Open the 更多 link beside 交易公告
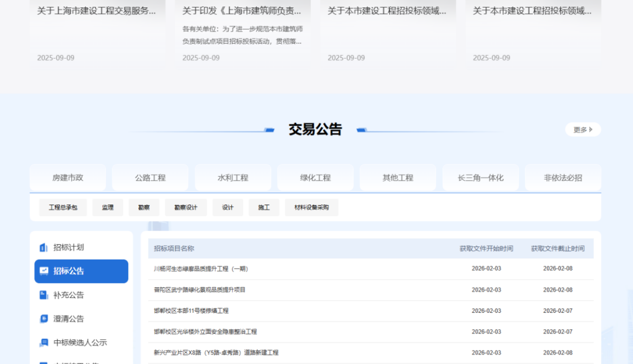The height and width of the screenshot is (364, 633). click(582, 130)
